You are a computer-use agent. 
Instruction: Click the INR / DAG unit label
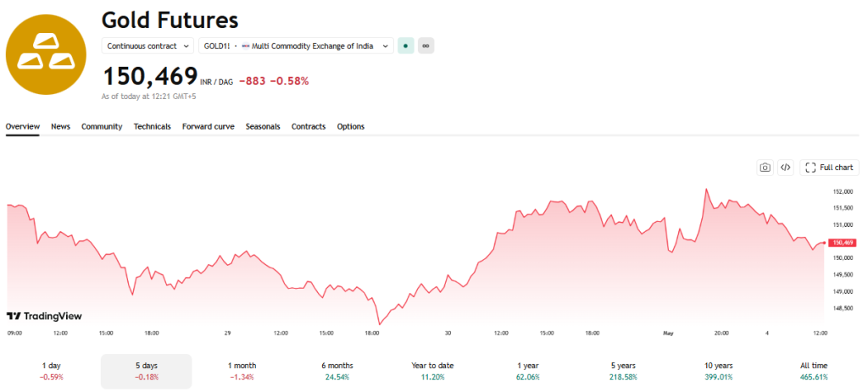click(x=216, y=82)
